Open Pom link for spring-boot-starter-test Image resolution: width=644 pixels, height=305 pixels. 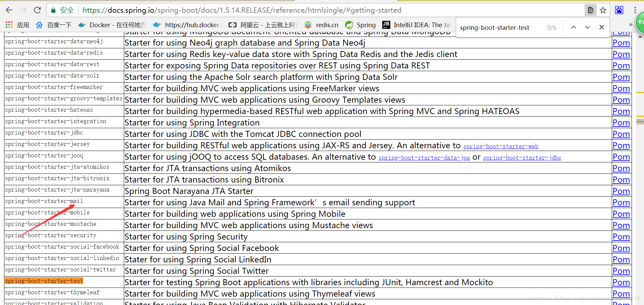pos(621,283)
